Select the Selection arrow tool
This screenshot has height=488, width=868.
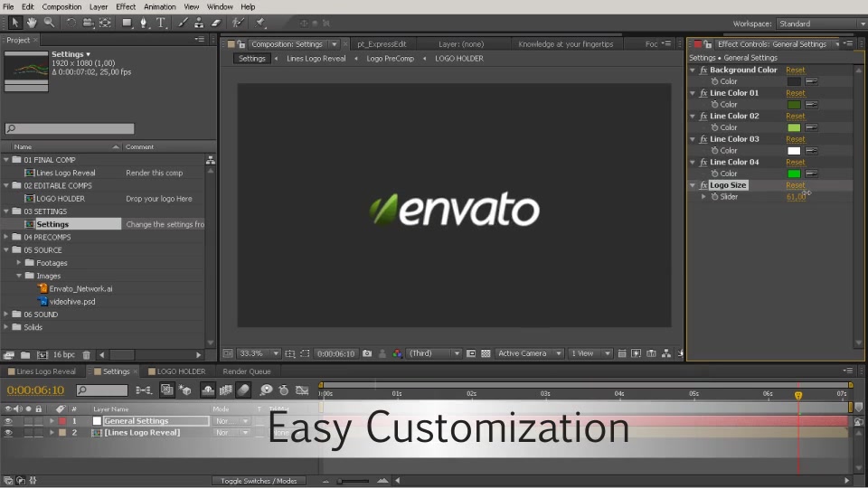point(15,23)
